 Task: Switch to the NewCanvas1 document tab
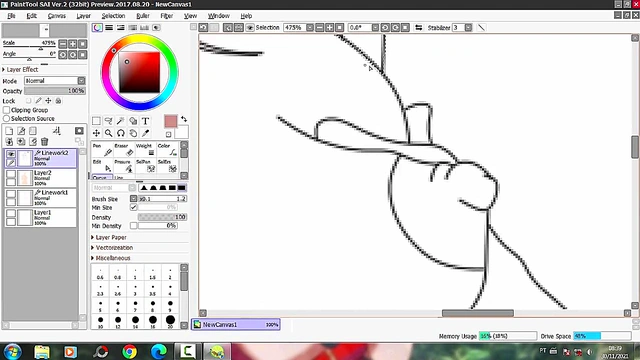tap(236, 324)
